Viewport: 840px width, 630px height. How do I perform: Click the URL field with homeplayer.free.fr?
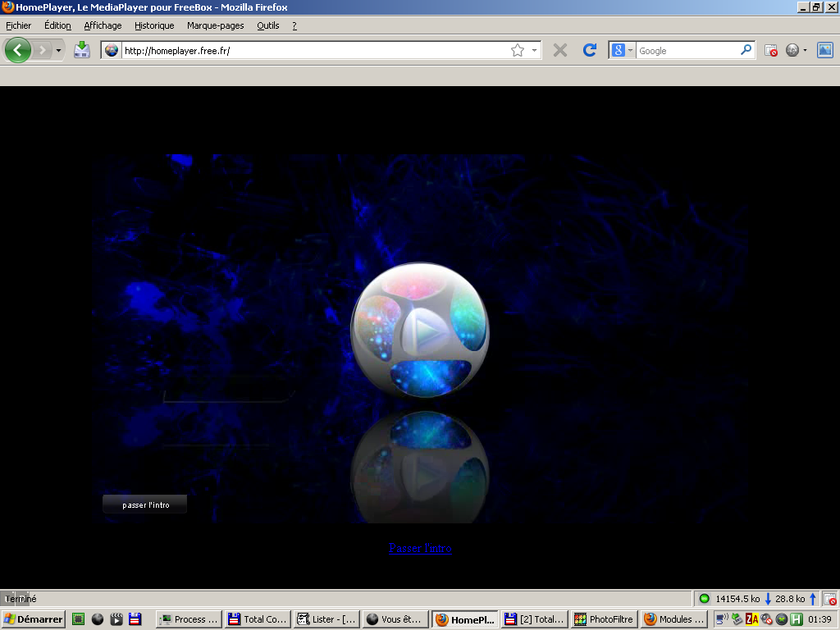coord(315,50)
